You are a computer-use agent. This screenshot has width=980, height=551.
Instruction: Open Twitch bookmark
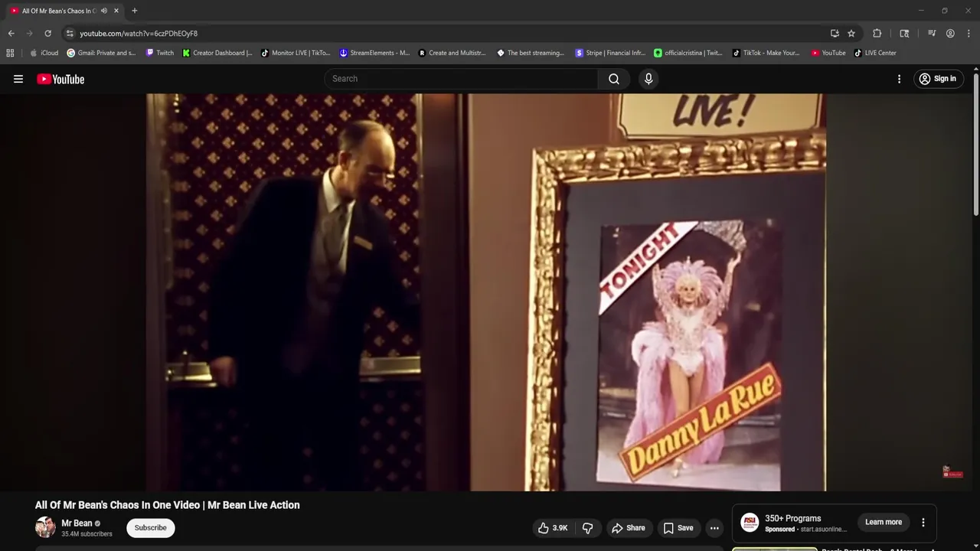pyautogui.click(x=160, y=53)
